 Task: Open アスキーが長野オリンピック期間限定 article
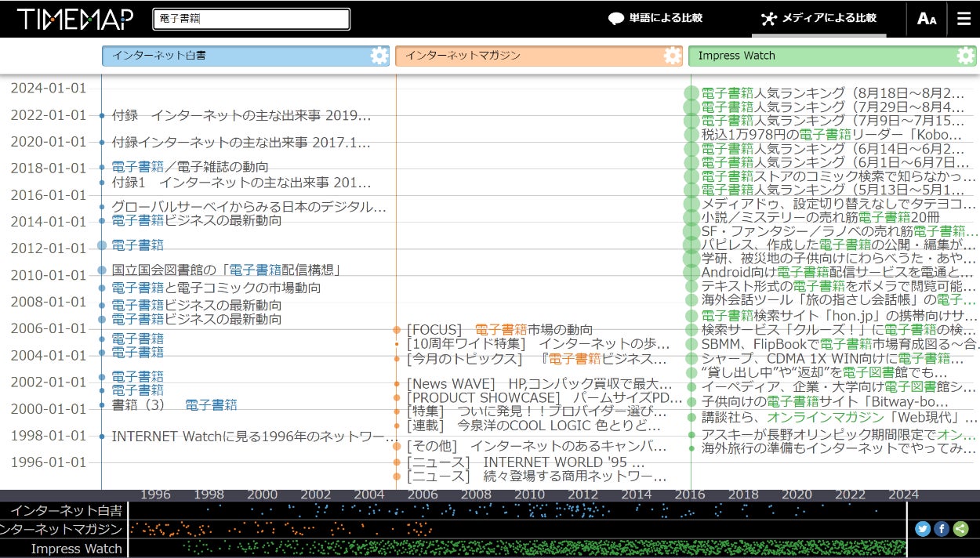pyautogui.click(x=839, y=434)
